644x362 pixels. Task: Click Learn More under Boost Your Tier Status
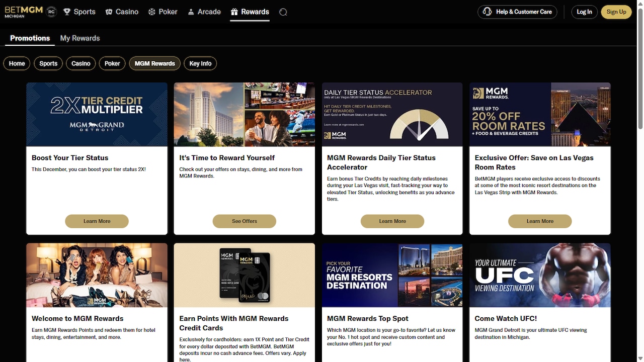coord(97,221)
